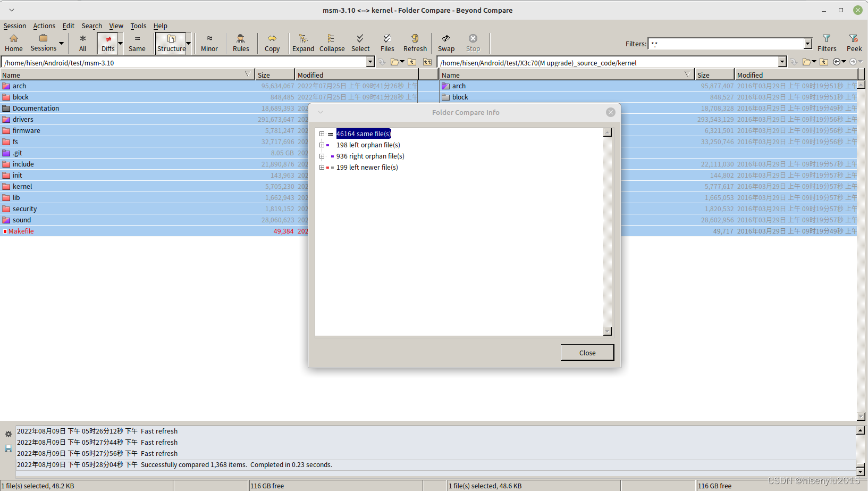Click the Refresh toolbar icon
The image size is (868, 491).
click(x=415, y=43)
